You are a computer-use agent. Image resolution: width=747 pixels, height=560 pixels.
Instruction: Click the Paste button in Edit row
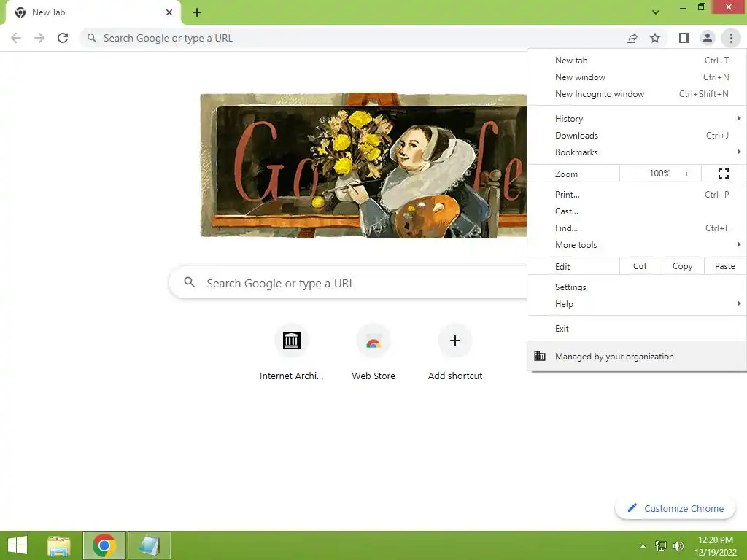click(x=725, y=266)
